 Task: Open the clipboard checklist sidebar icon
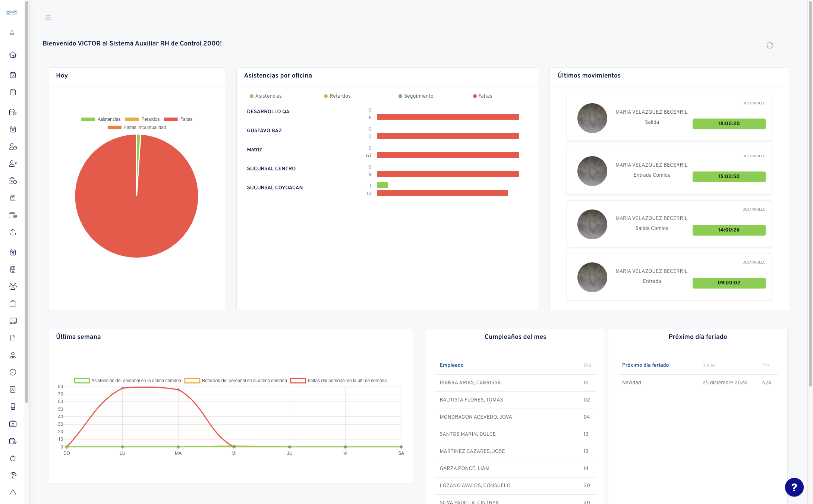13,198
